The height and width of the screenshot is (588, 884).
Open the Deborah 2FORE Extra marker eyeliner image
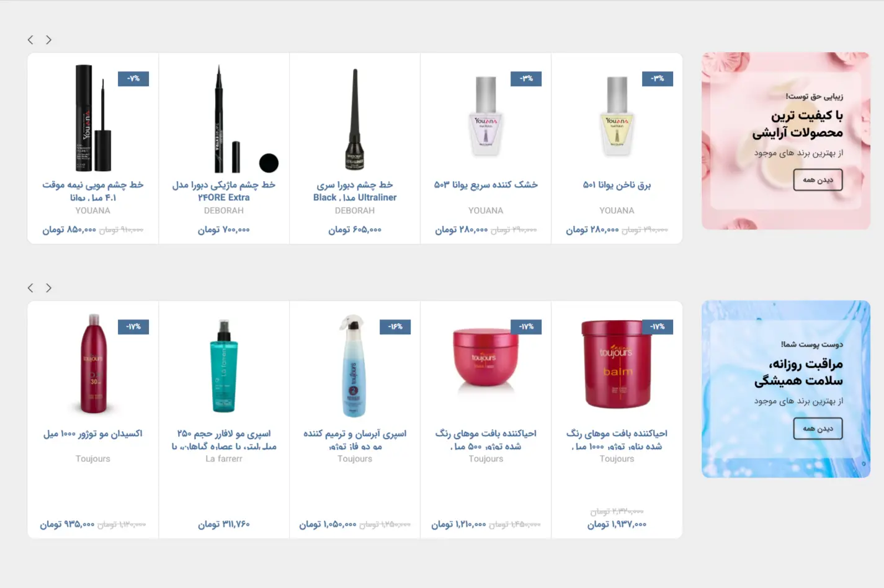(x=224, y=118)
